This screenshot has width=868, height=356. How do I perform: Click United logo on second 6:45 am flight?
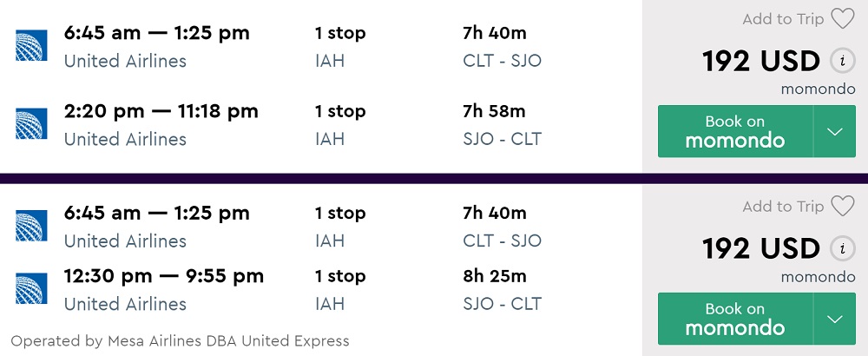[x=31, y=225]
